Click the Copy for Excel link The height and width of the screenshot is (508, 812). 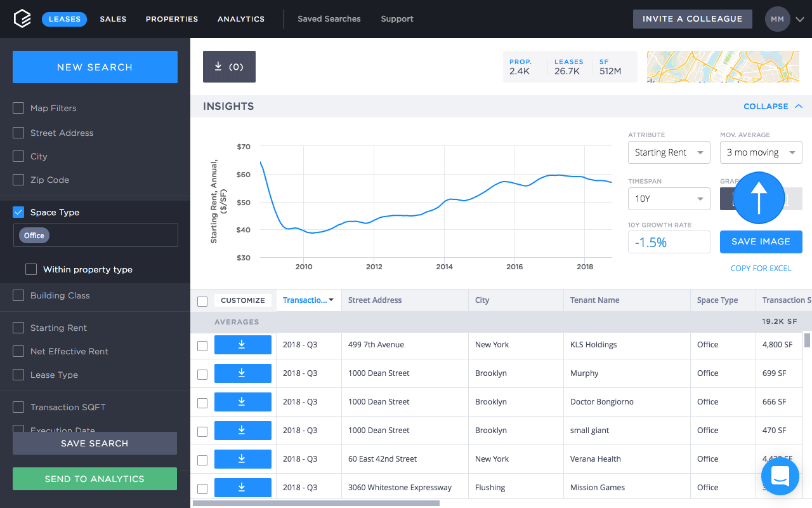tap(761, 269)
